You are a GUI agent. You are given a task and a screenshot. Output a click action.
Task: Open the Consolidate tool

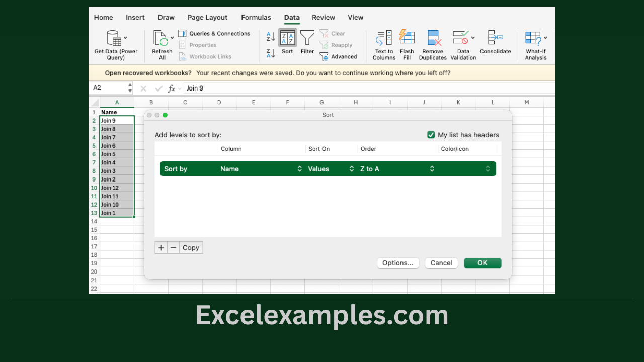click(x=496, y=42)
